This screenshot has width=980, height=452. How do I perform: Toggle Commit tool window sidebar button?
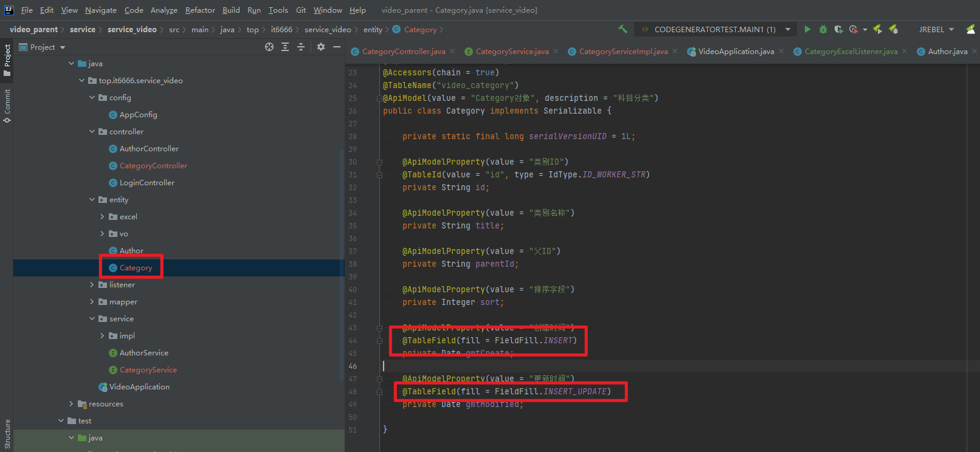pyautogui.click(x=7, y=106)
